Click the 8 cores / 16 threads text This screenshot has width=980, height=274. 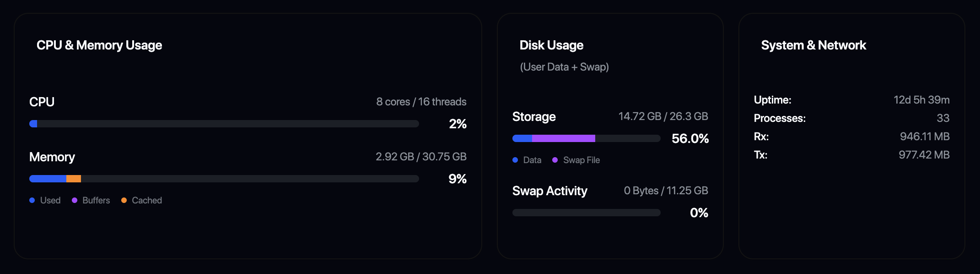[x=421, y=102]
